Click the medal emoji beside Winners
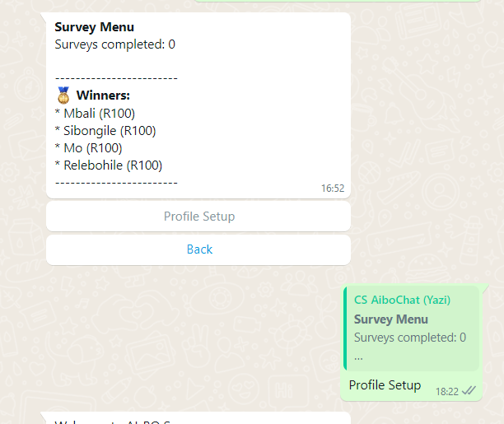Viewport: 504px width, 424px height. 63,96
